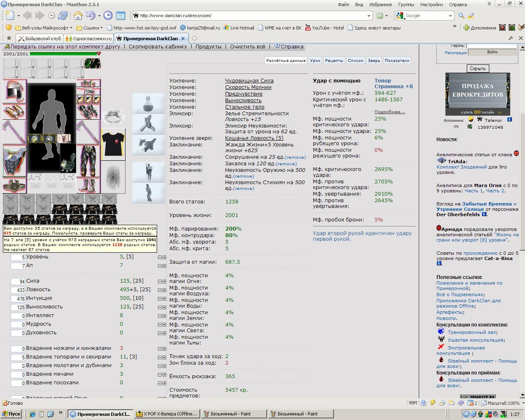Select the potion flask elixir icon

pyautogui.click(x=148, y=103)
